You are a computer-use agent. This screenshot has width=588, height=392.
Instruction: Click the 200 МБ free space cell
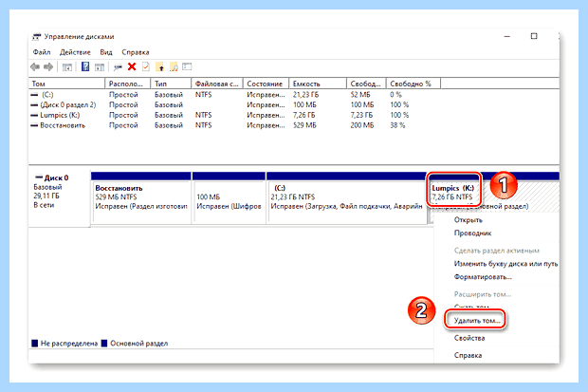[x=362, y=125]
